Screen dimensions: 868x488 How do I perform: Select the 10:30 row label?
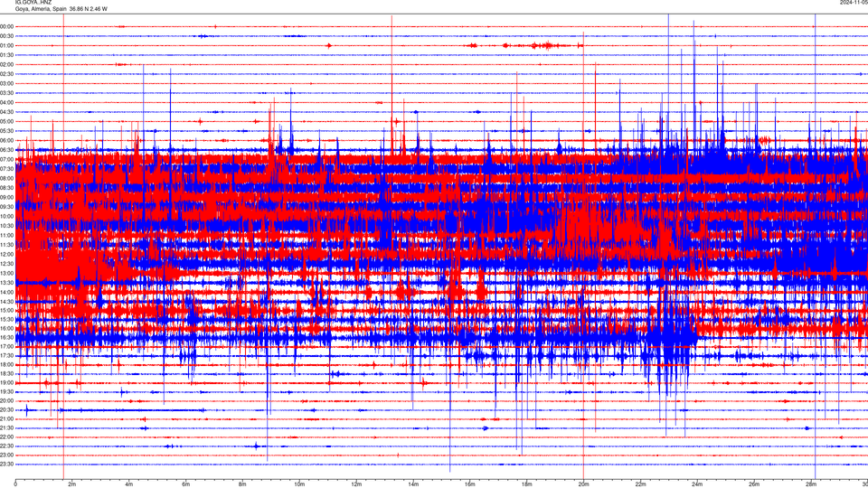point(6,226)
